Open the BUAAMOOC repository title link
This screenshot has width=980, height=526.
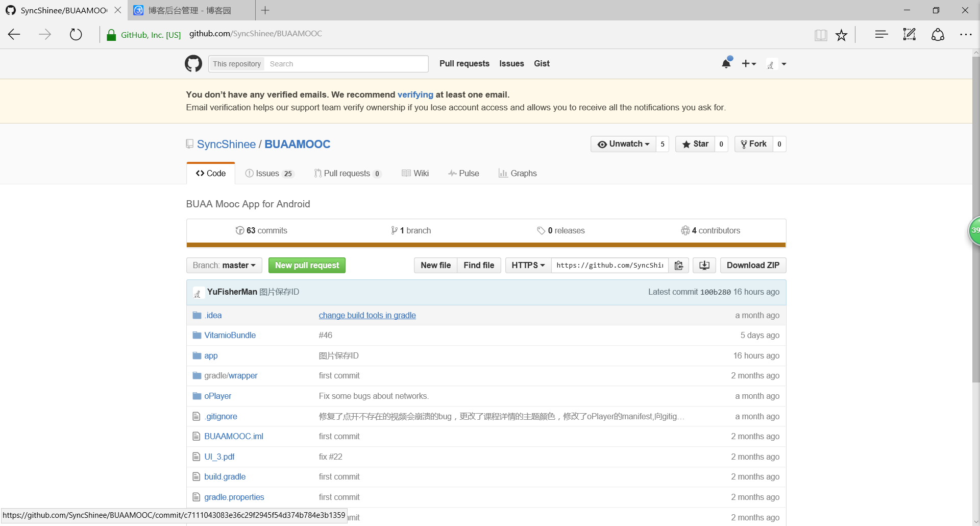tap(297, 145)
